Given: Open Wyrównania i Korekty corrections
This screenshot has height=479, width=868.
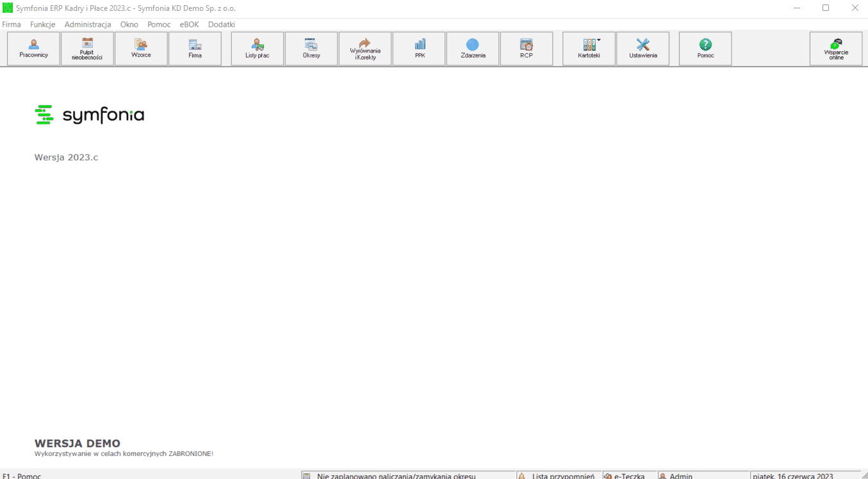Looking at the screenshot, I should 365,49.
